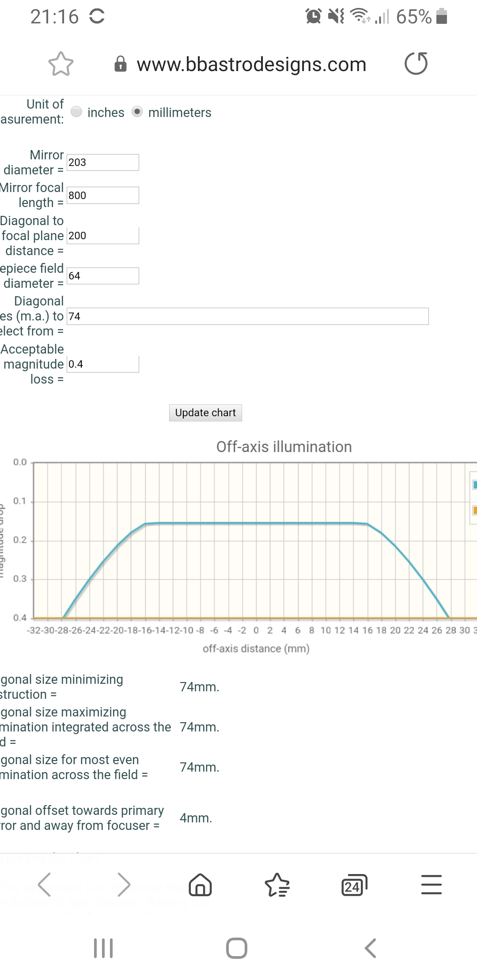This screenshot has height=980, width=477.
Task: Open the tab switcher showing 24
Action: point(354,885)
